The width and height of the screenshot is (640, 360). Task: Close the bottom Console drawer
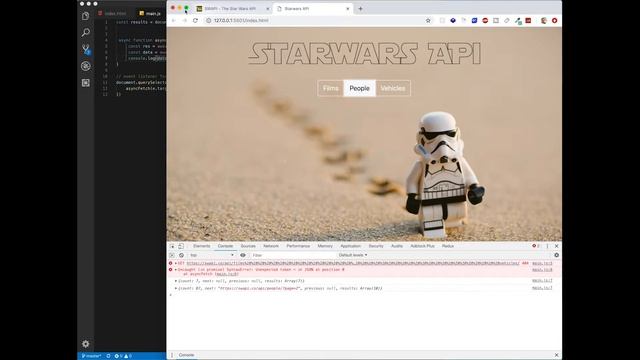click(x=556, y=355)
